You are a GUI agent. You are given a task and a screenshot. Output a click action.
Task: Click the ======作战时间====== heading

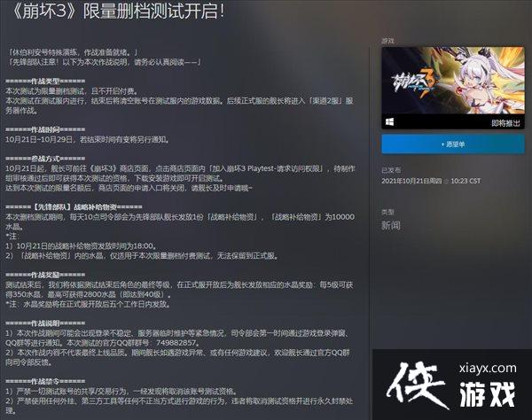[45, 129]
